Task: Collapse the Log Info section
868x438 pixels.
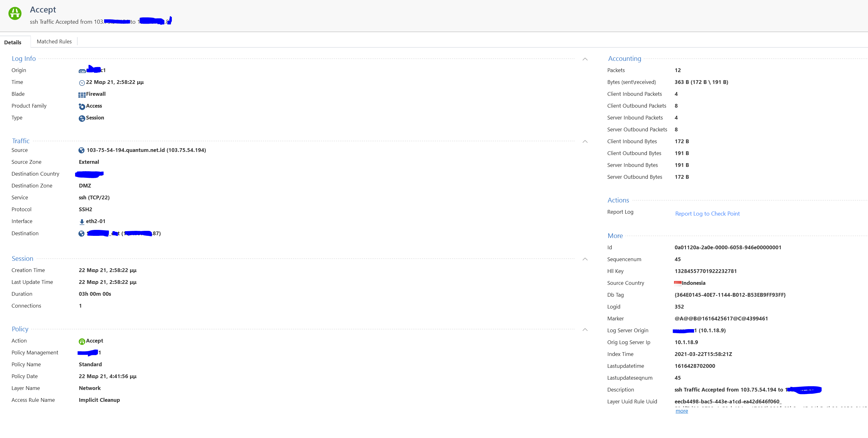Action: pos(585,59)
